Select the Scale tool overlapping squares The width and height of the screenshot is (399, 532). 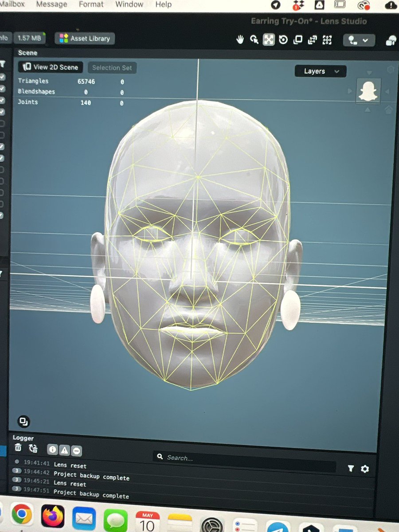point(298,39)
